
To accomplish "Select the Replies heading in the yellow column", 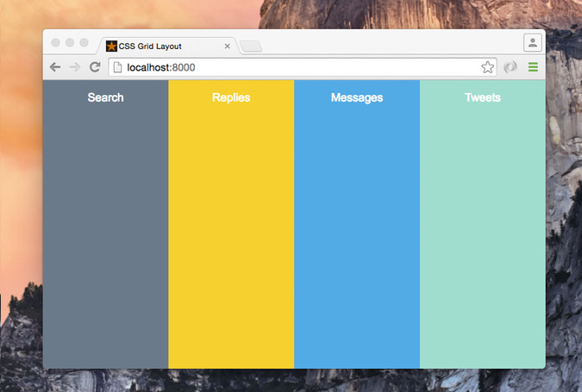I will click(x=231, y=97).
